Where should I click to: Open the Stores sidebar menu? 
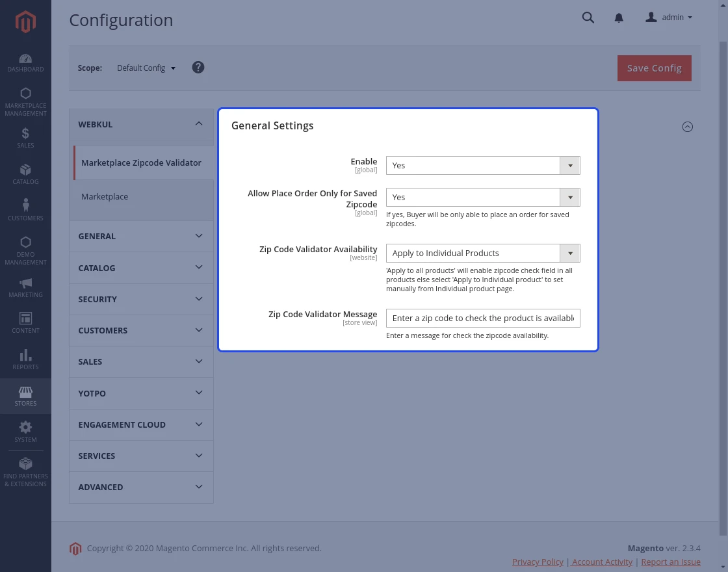25,396
